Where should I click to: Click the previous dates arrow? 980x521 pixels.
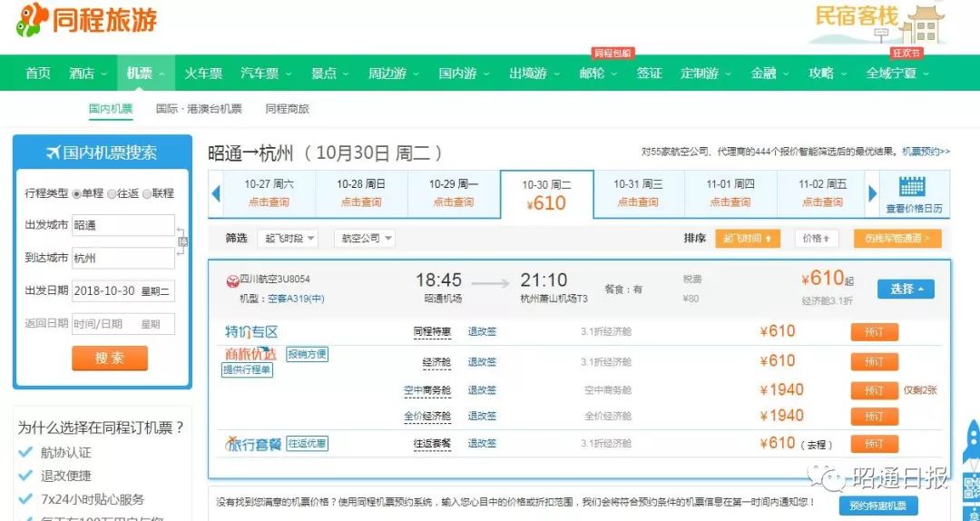[x=216, y=194]
